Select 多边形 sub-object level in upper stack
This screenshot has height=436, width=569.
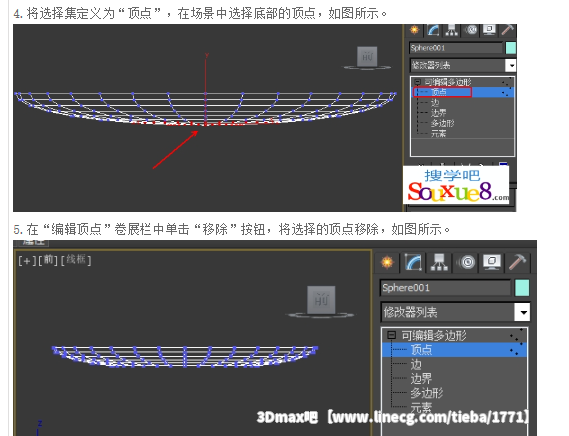tap(442, 123)
